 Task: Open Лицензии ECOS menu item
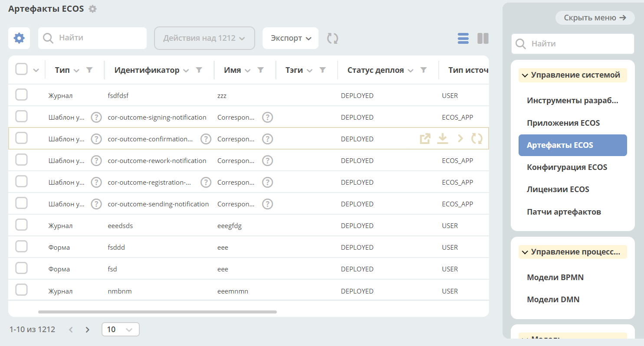click(573, 189)
